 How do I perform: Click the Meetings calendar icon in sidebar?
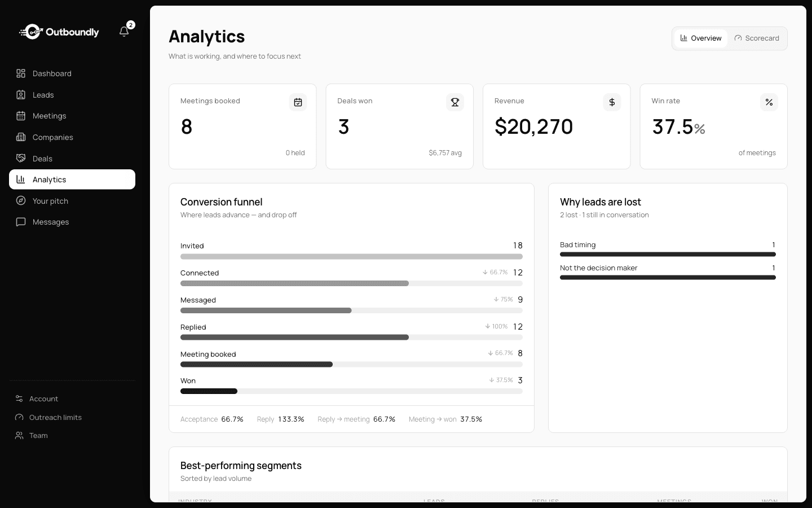click(21, 116)
